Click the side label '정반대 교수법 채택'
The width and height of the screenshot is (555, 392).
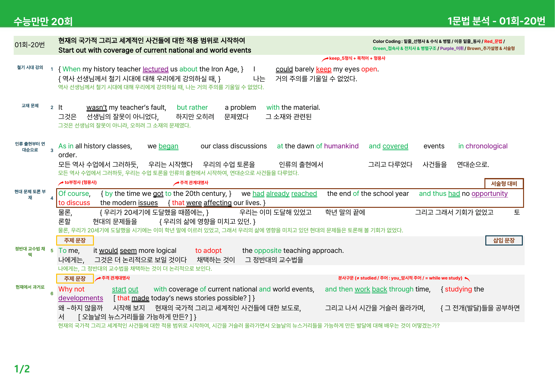[x=30, y=252]
